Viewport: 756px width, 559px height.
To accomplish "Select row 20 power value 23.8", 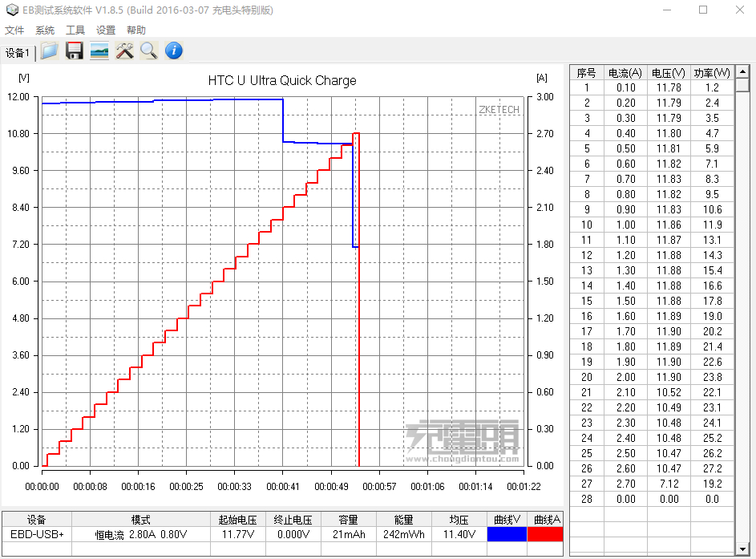I will (x=712, y=377).
